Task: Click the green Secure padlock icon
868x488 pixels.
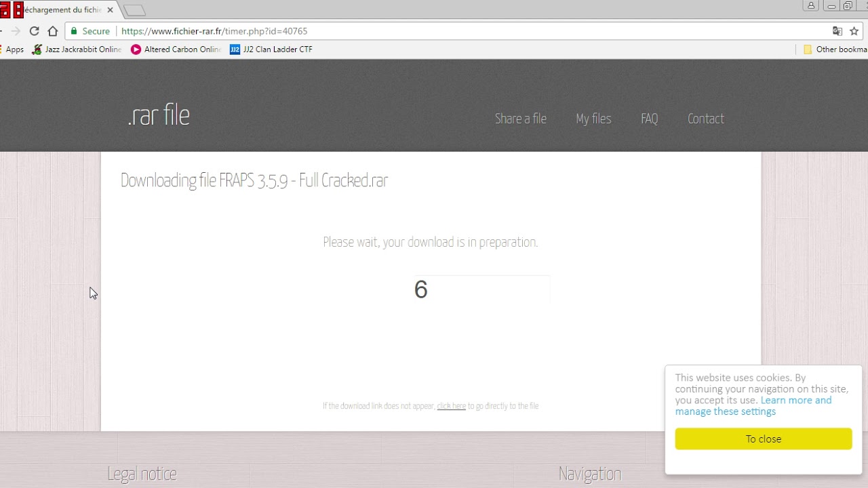Action: pos(75,31)
